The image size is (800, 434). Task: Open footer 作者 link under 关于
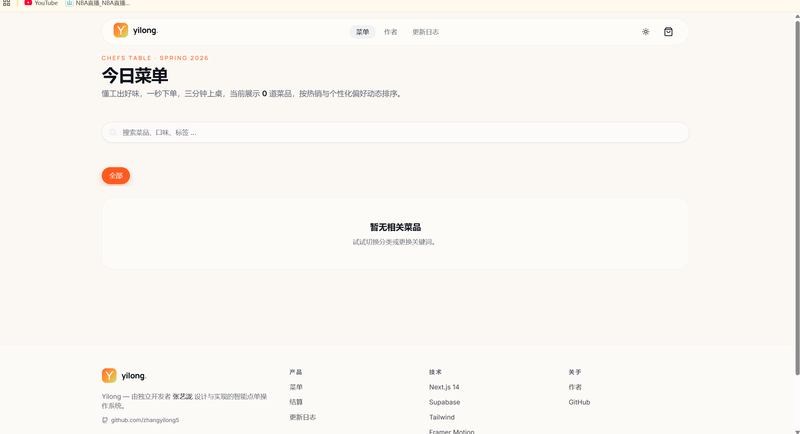pos(575,387)
